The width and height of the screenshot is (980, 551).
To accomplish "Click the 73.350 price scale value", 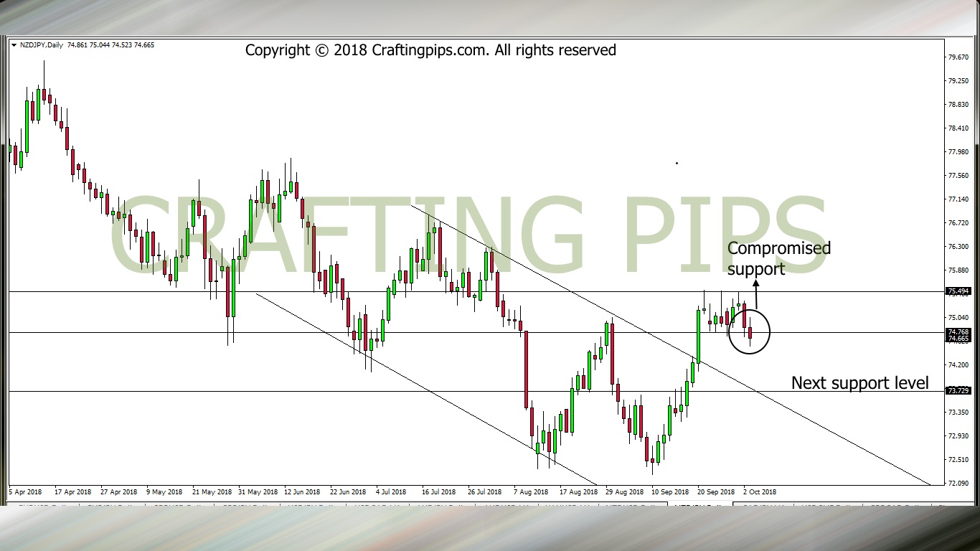I will (958, 413).
